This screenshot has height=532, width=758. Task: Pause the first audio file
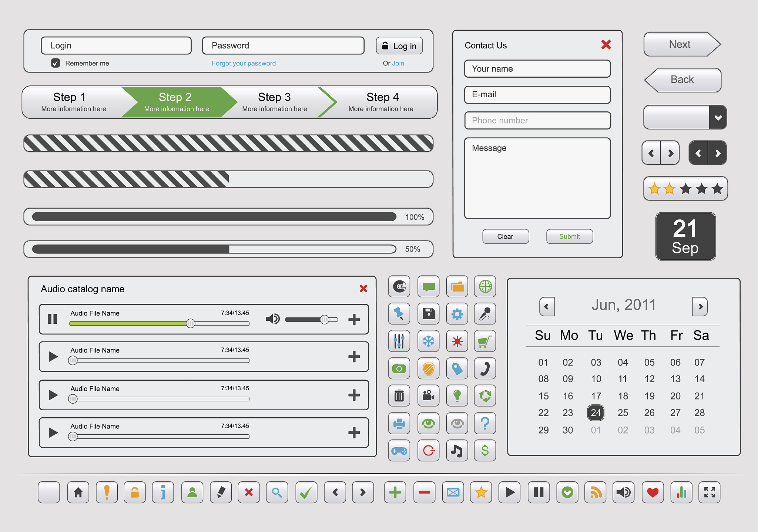[x=53, y=319]
